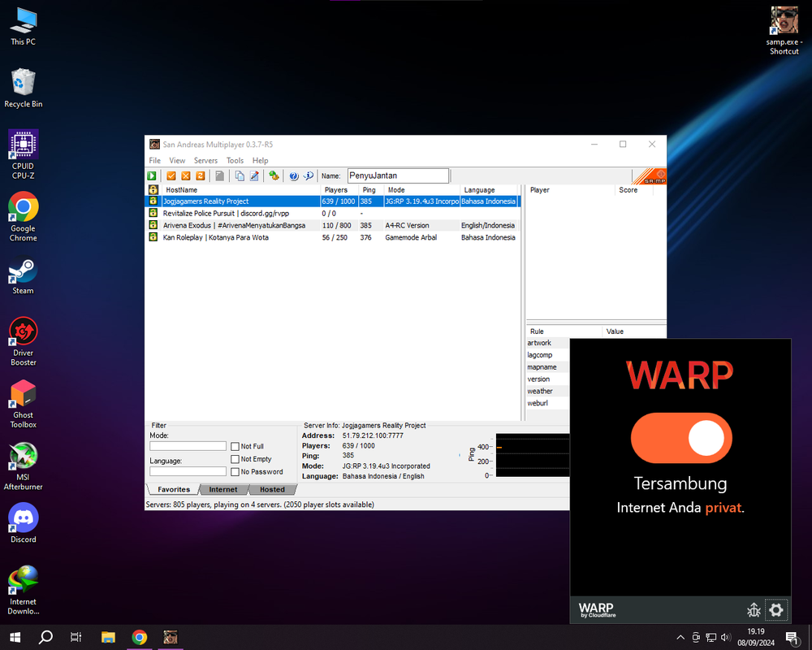Open the View menu
This screenshot has width=812, height=650.
click(x=177, y=161)
